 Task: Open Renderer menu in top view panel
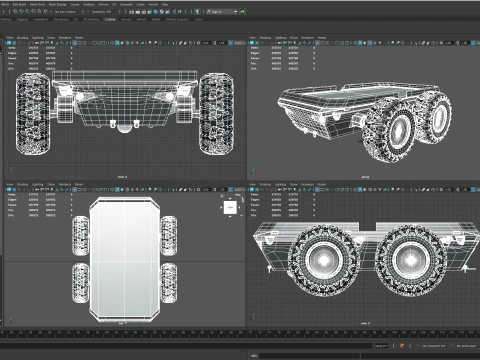coord(65,184)
